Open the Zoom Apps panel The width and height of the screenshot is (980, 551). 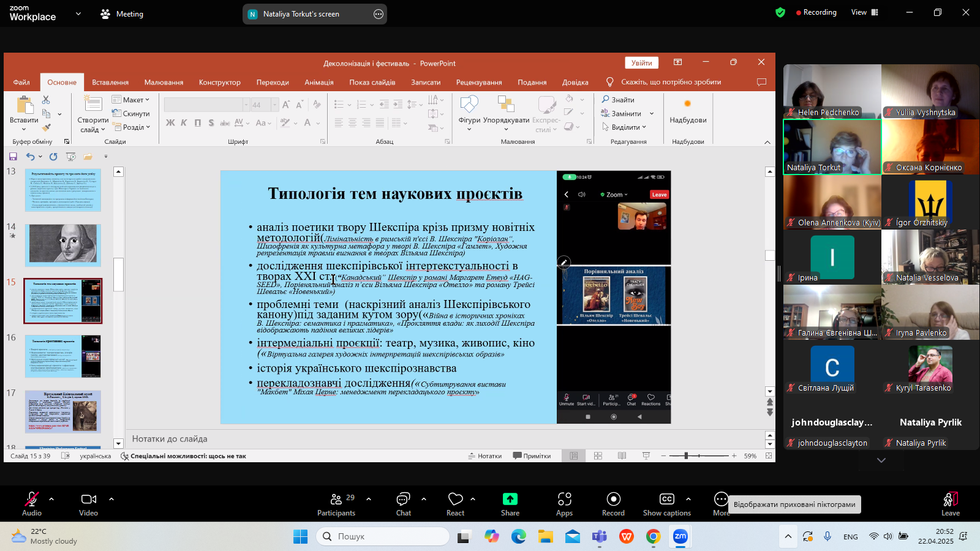click(x=564, y=500)
